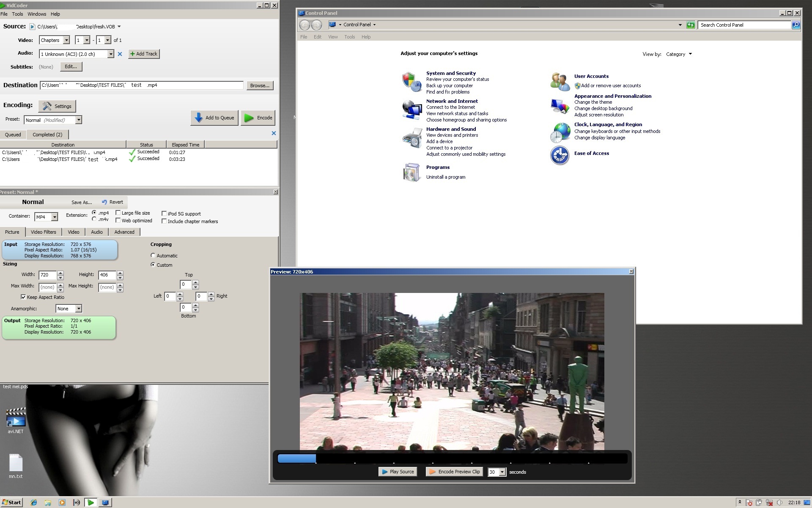Open the Ease of Access icon

[560, 155]
